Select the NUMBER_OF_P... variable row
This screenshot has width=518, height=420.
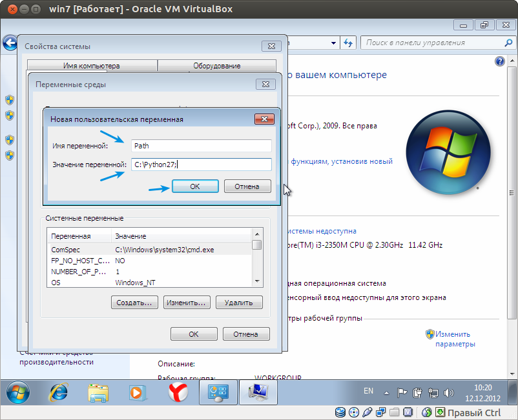coord(149,272)
